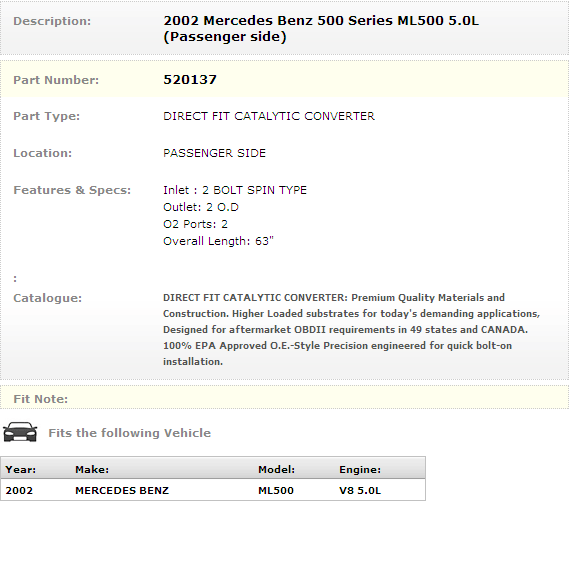The width and height of the screenshot is (570, 568).
Task: Select the part number 520137
Action: coord(190,80)
